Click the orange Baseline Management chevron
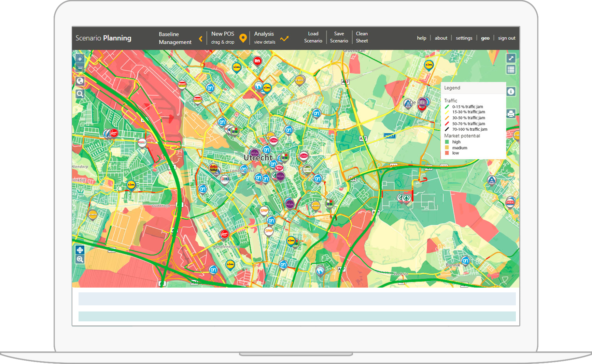The width and height of the screenshot is (592, 364). [201, 39]
